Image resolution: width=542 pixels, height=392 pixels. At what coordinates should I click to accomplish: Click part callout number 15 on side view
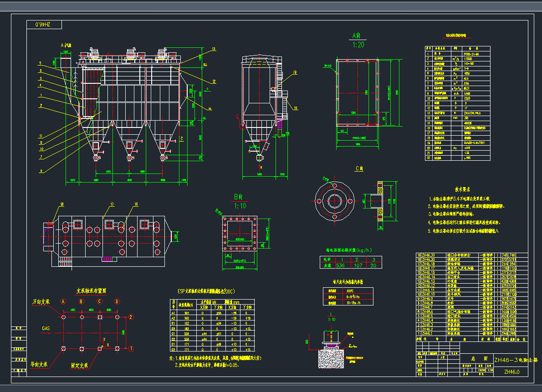click(295, 108)
